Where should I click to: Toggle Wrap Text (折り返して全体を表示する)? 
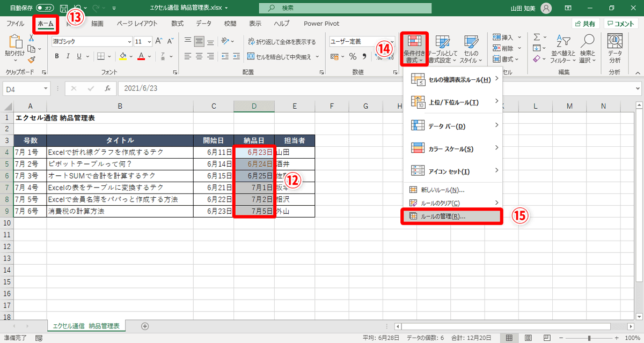[x=281, y=41]
